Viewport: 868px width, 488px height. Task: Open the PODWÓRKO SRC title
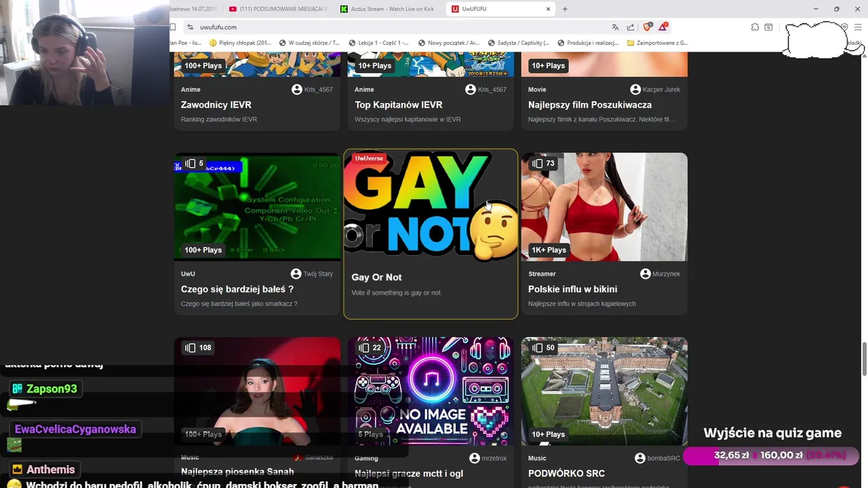(x=566, y=473)
